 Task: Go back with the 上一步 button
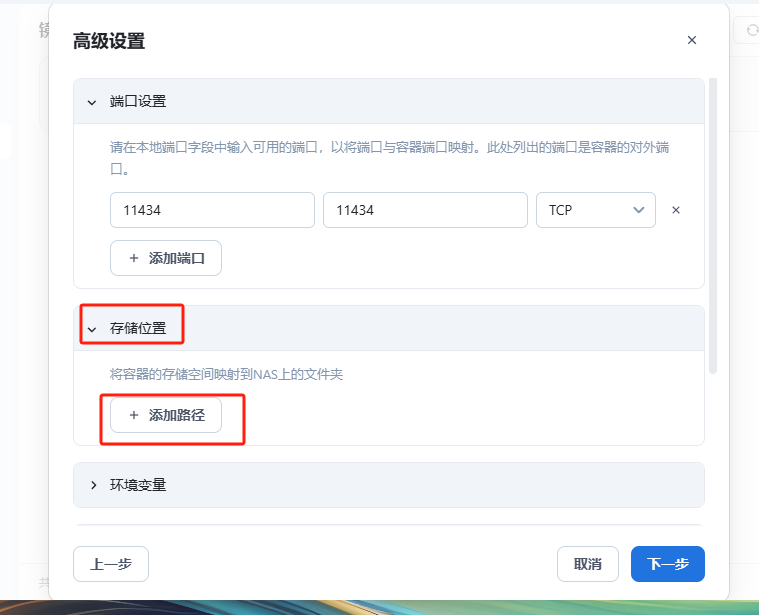point(111,564)
